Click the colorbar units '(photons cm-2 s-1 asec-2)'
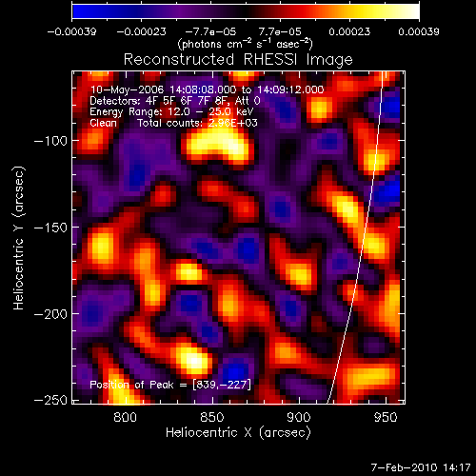 246,44
